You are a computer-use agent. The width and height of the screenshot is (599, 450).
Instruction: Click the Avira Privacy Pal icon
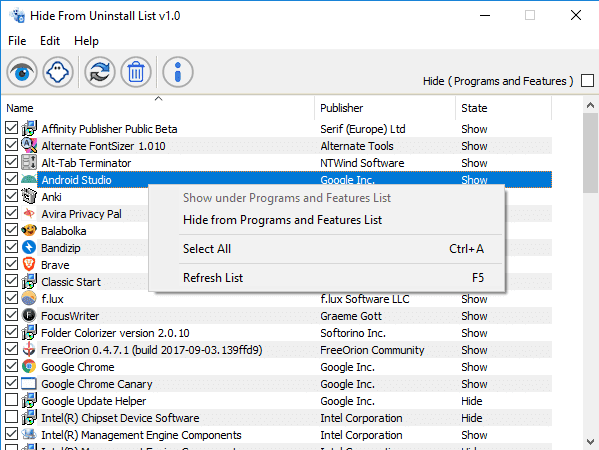click(29, 213)
